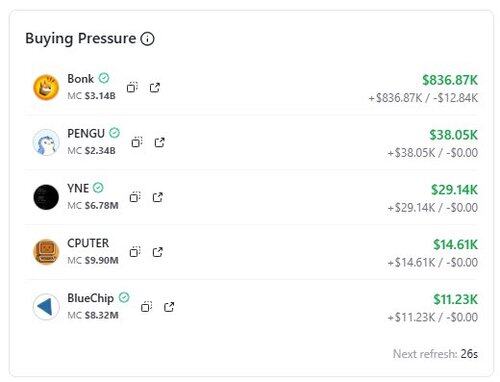Open the Bonk token name link

point(81,79)
